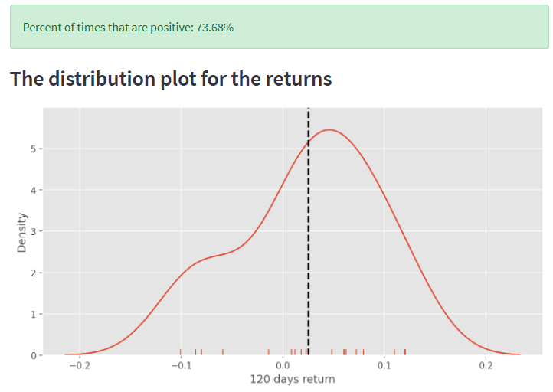The image size is (553, 392).
Task: Click the x-axis tick label -0.2
Action: coord(78,366)
